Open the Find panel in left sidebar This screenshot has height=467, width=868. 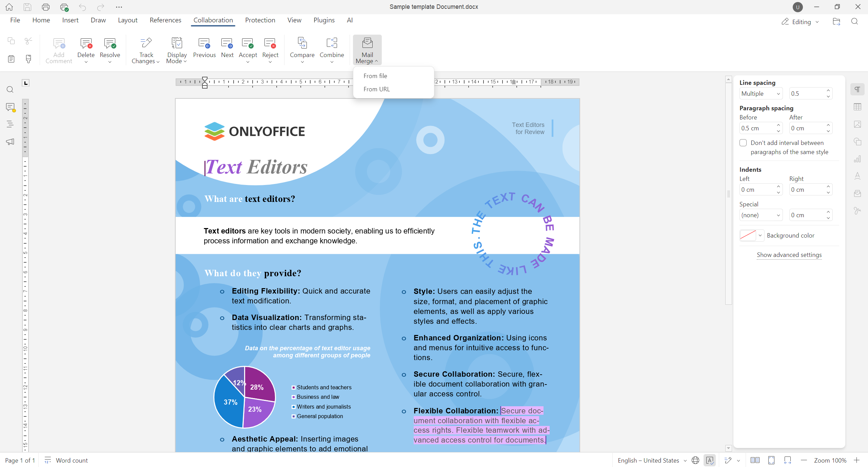[x=10, y=89]
